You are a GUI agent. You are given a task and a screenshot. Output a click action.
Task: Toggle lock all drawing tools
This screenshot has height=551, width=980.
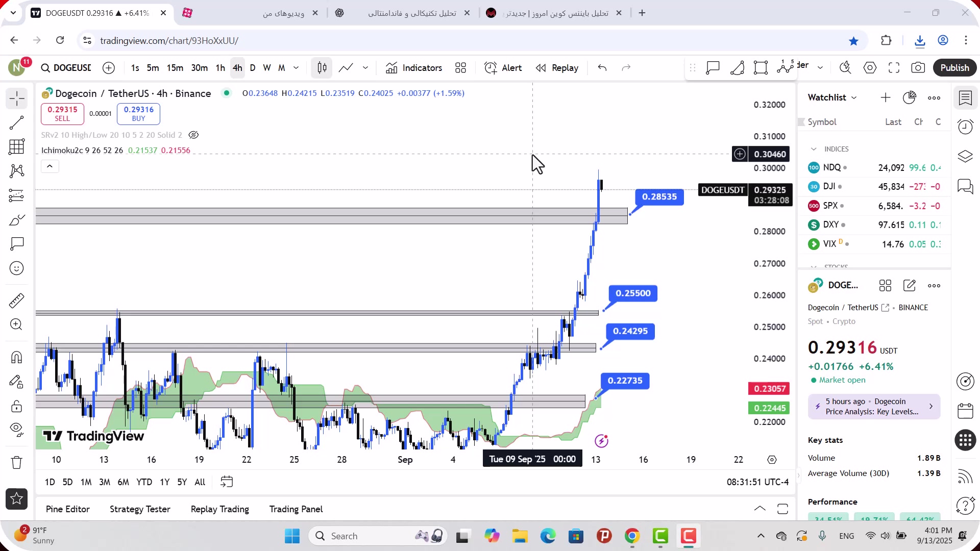coord(17,406)
